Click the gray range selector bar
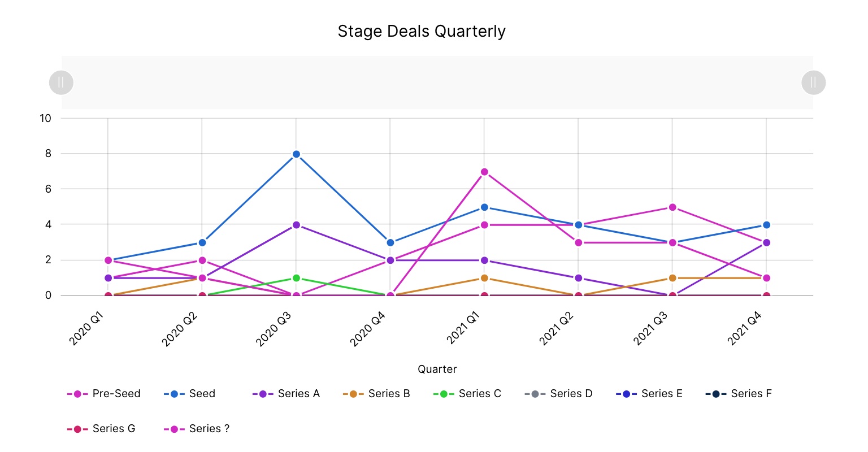This screenshot has height=452, width=868. point(437,82)
